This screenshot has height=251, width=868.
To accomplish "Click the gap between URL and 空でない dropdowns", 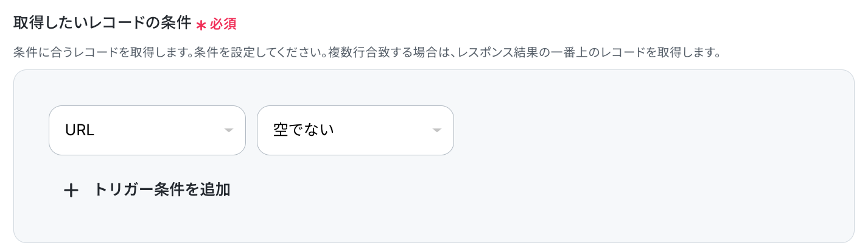I will pyautogui.click(x=251, y=130).
